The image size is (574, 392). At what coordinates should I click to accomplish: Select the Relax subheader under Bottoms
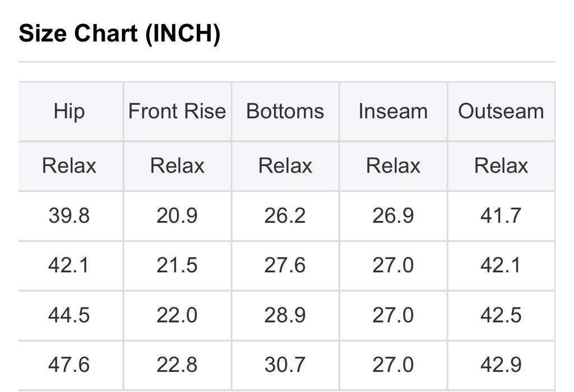click(x=285, y=166)
